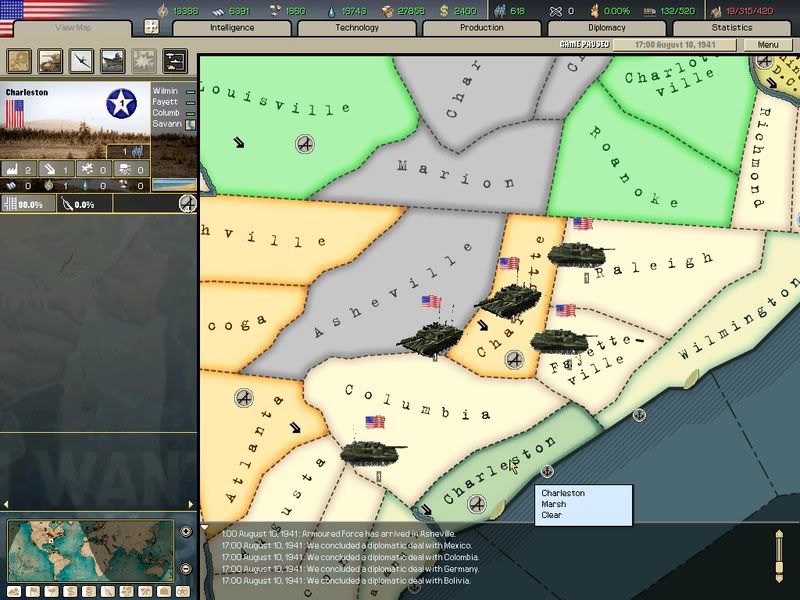Click the air base icon in Charleston province
800x600 pixels.
pyautogui.click(x=477, y=504)
